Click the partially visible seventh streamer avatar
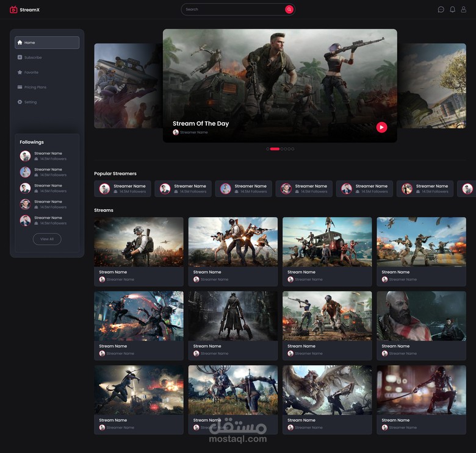 click(x=467, y=188)
